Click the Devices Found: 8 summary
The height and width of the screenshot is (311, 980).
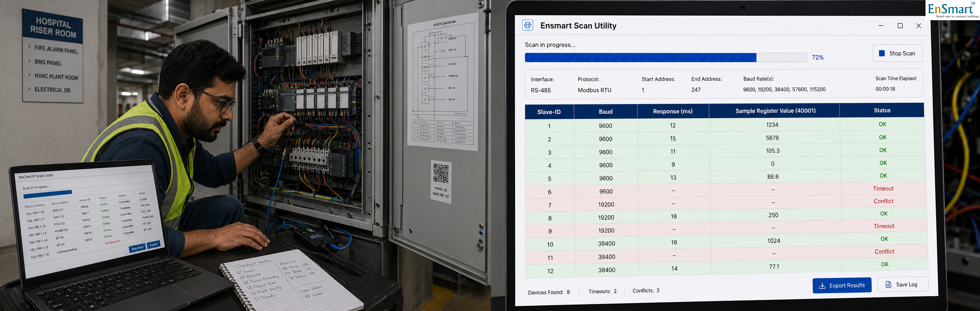549,292
